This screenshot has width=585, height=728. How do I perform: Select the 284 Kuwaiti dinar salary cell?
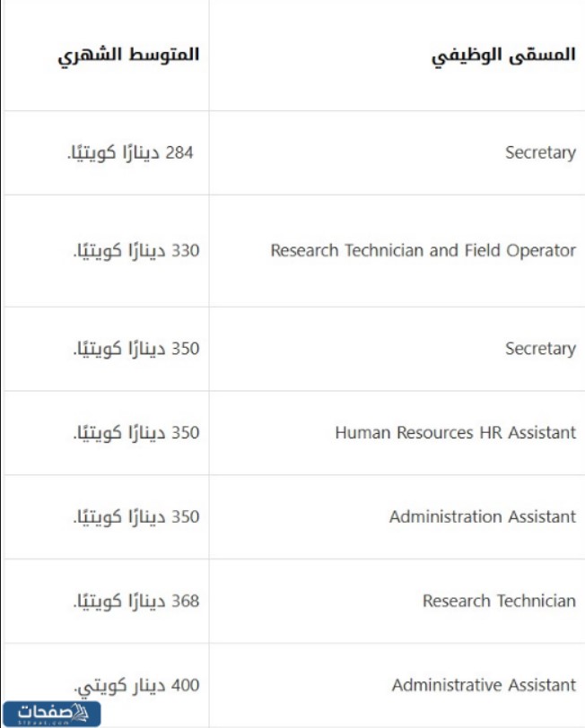[133, 152]
